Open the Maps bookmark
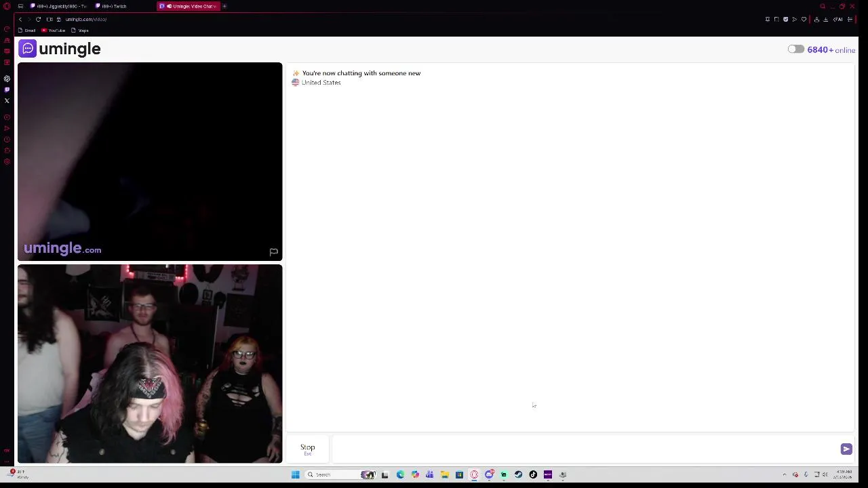Viewport: 868px width, 488px height. pyautogui.click(x=80, y=30)
